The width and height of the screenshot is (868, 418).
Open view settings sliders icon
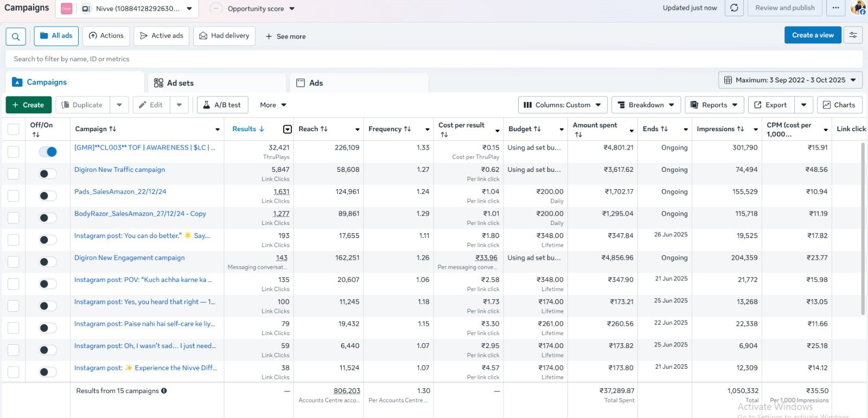[853, 35]
